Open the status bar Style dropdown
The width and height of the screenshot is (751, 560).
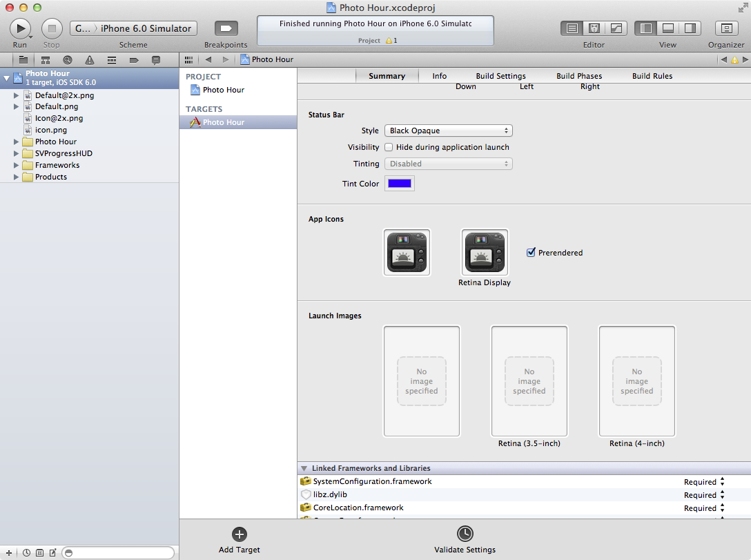[448, 131]
